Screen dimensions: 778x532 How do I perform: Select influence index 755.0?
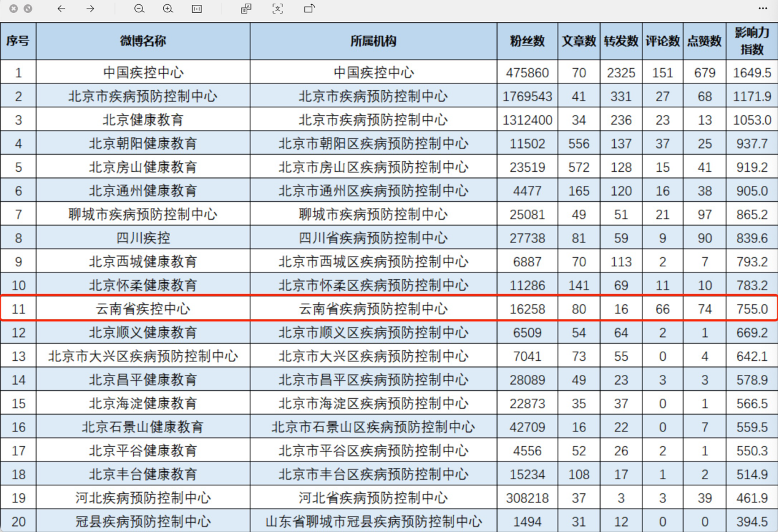coord(752,309)
